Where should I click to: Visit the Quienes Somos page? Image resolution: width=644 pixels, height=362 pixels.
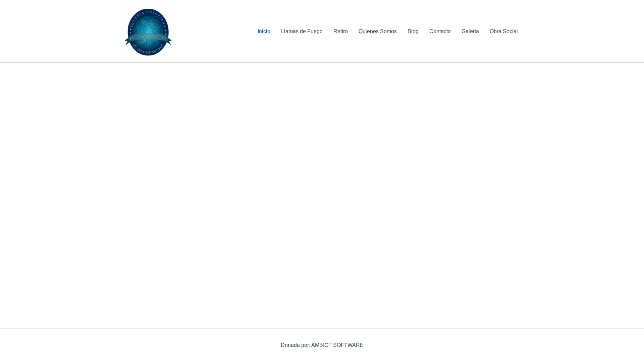coord(377,32)
